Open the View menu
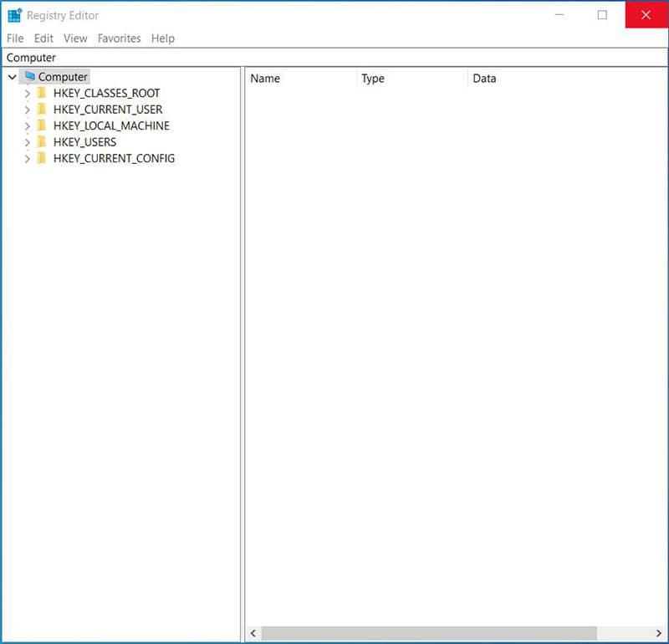This screenshot has width=669, height=644. [x=75, y=38]
